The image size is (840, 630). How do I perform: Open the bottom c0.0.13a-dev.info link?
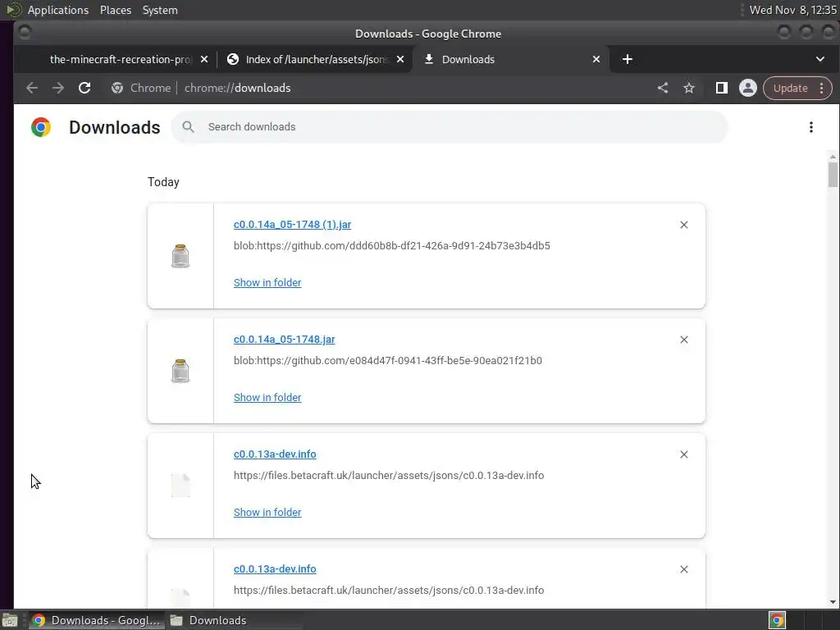275,569
